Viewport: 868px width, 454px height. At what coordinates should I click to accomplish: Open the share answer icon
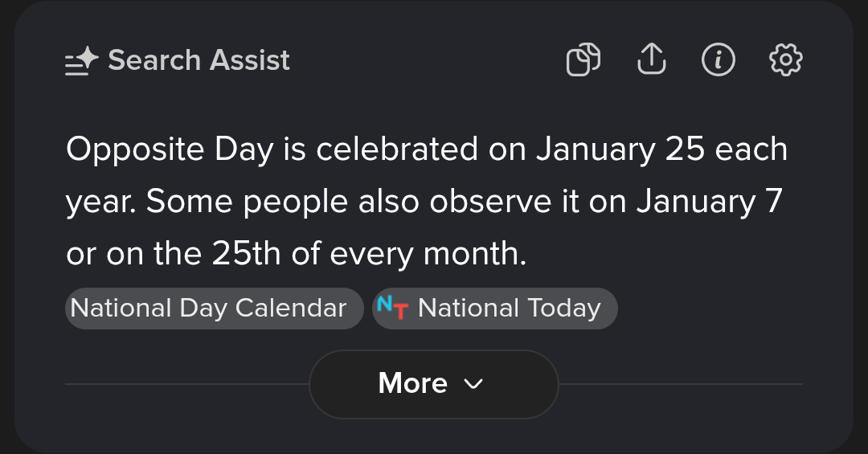coord(652,59)
